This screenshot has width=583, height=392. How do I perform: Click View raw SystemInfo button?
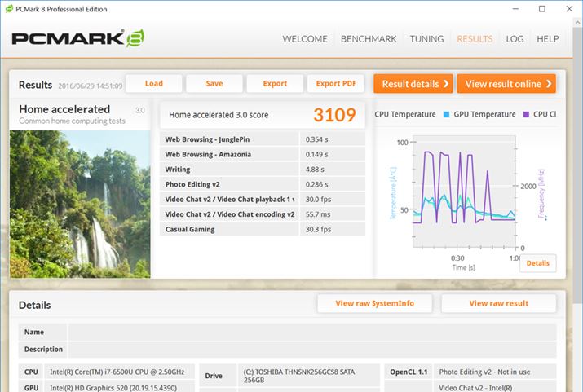pos(375,303)
